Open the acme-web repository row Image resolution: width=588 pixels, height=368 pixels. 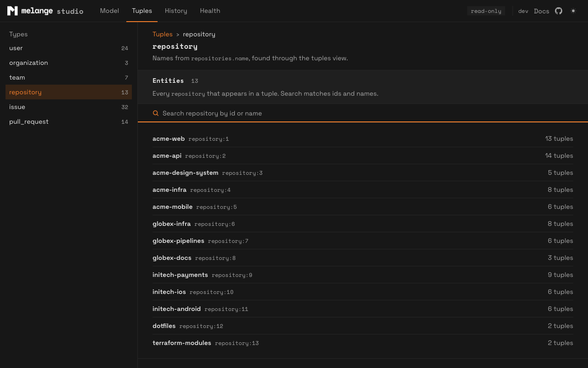(363, 138)
